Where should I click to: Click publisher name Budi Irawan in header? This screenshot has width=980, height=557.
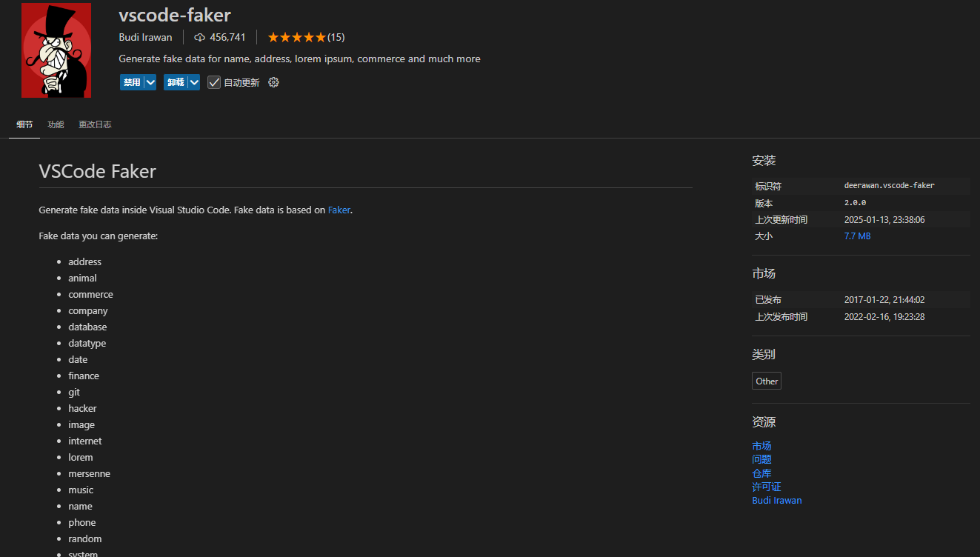(x=145, y=37)
